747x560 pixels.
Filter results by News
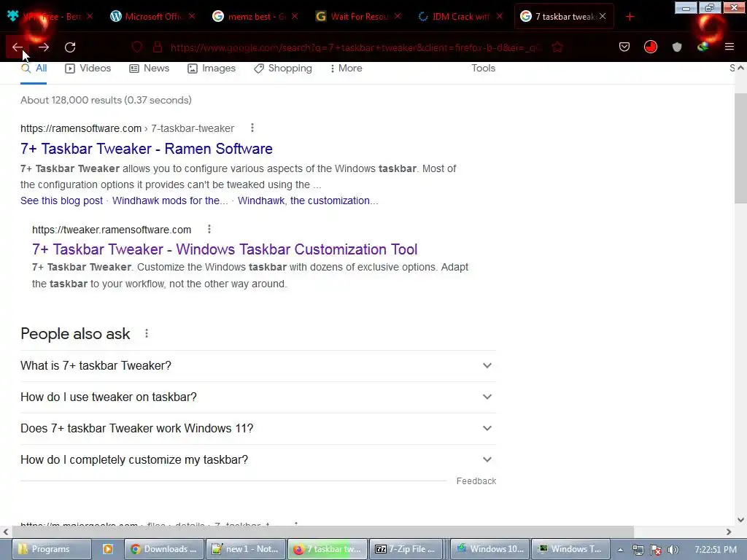coord(150,69)
